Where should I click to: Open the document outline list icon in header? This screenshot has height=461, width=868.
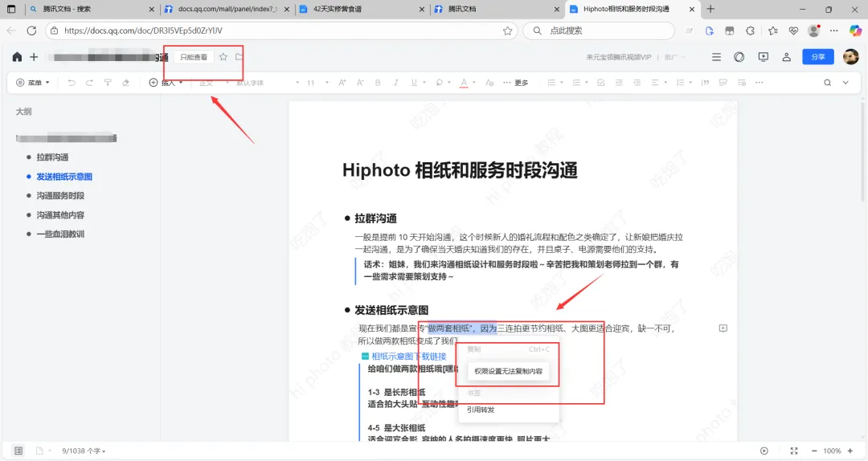(716, 57)
